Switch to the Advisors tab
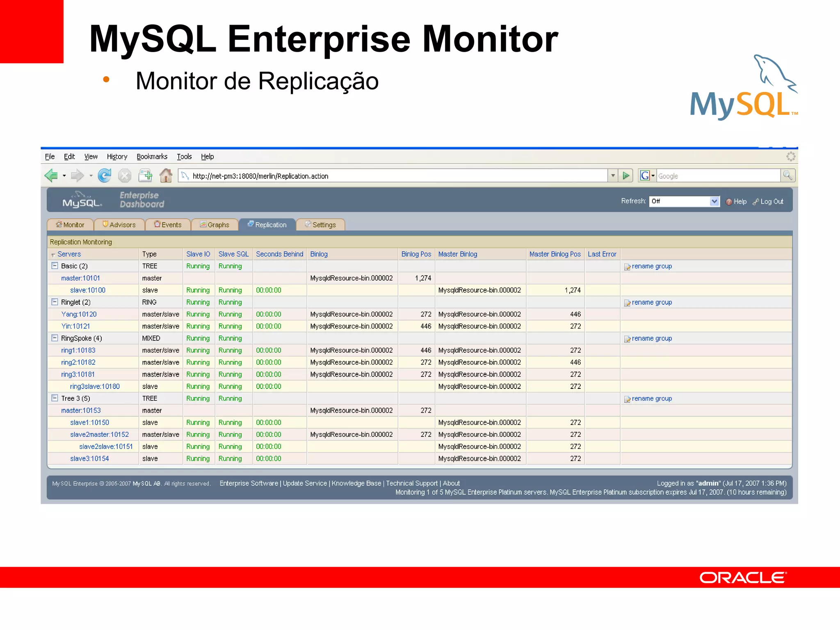Screen dimensions: 840x630 [x=119, y=225]
